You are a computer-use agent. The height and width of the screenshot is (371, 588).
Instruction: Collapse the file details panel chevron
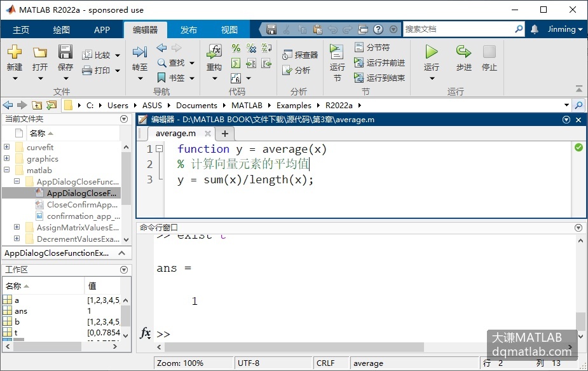click(122, 253)
